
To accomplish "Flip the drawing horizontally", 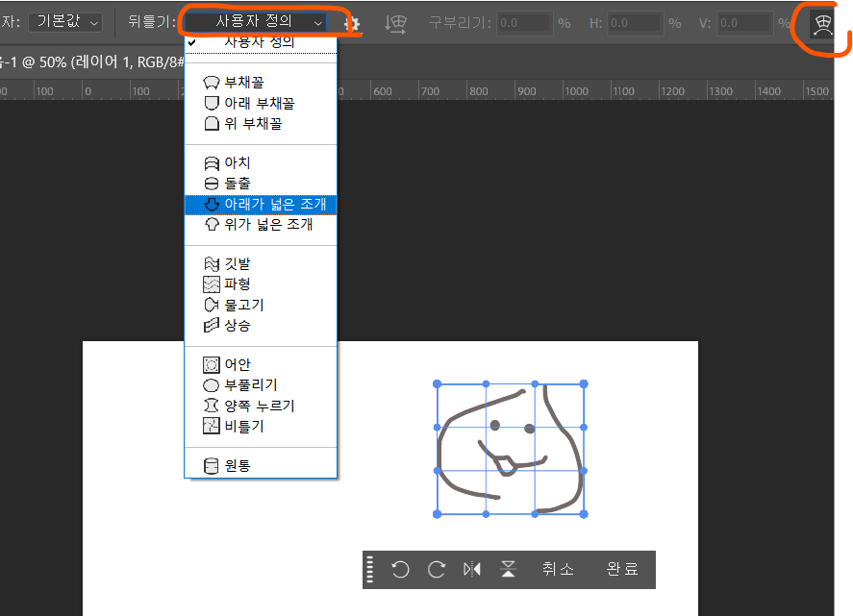I will coord(472,569).
